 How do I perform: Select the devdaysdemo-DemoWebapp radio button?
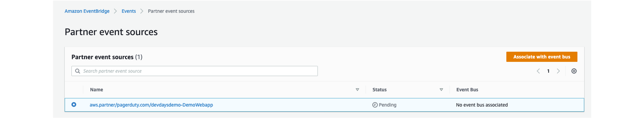74,105
